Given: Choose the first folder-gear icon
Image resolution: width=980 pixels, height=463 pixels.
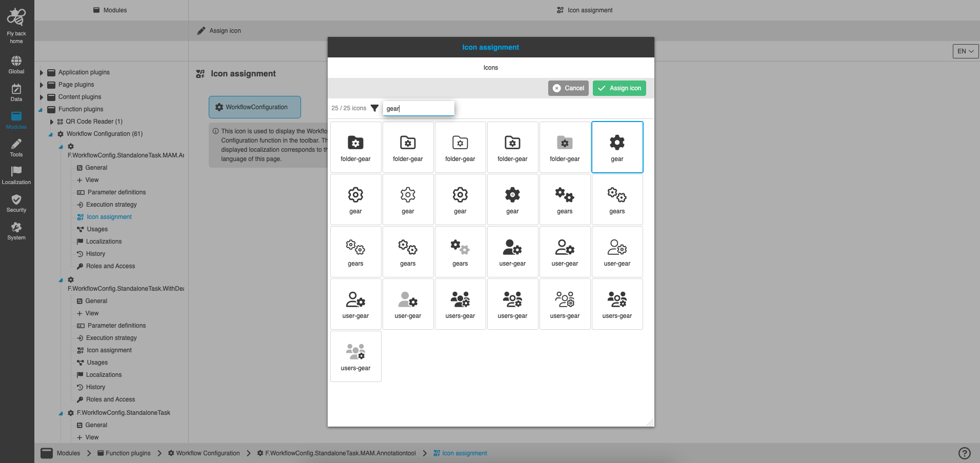Looking at the screenshot, I should point(355,147).
